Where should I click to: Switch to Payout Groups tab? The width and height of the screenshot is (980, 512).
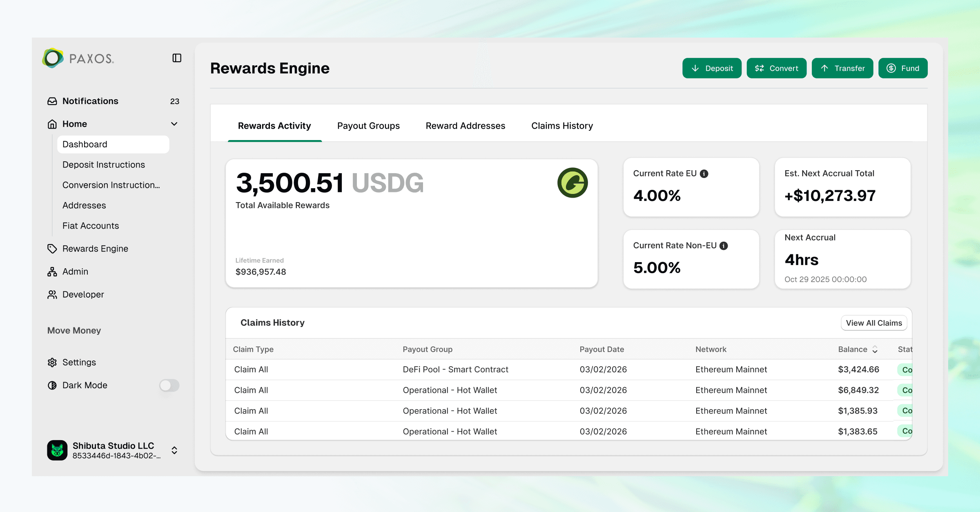coord(368,126)
